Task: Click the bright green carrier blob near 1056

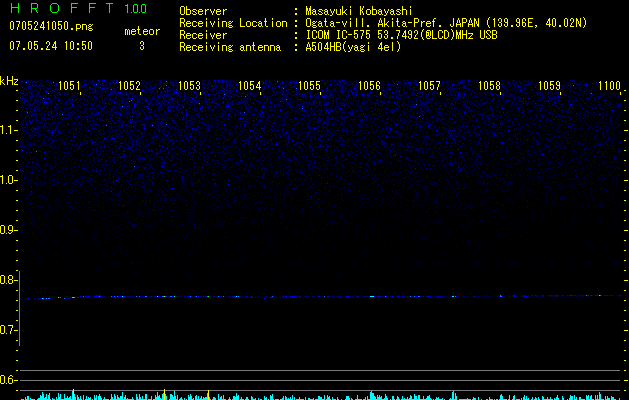Action: (372, 296)
